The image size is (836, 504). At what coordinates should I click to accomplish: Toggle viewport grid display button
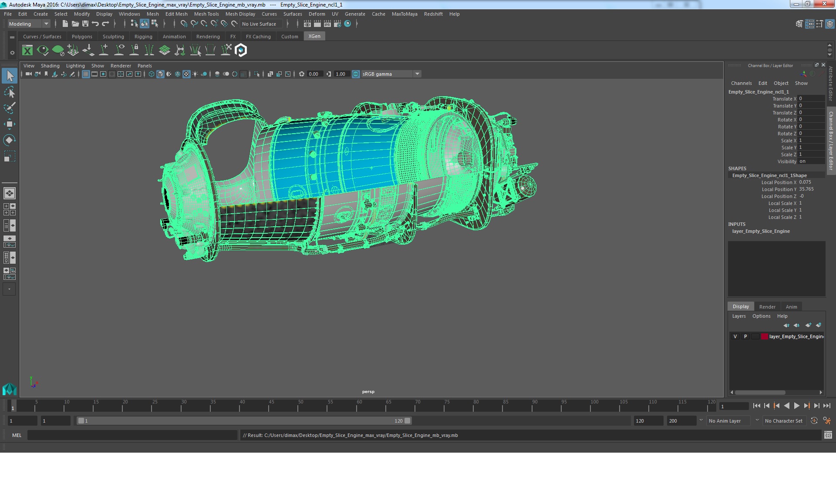(x=86, y=74)
